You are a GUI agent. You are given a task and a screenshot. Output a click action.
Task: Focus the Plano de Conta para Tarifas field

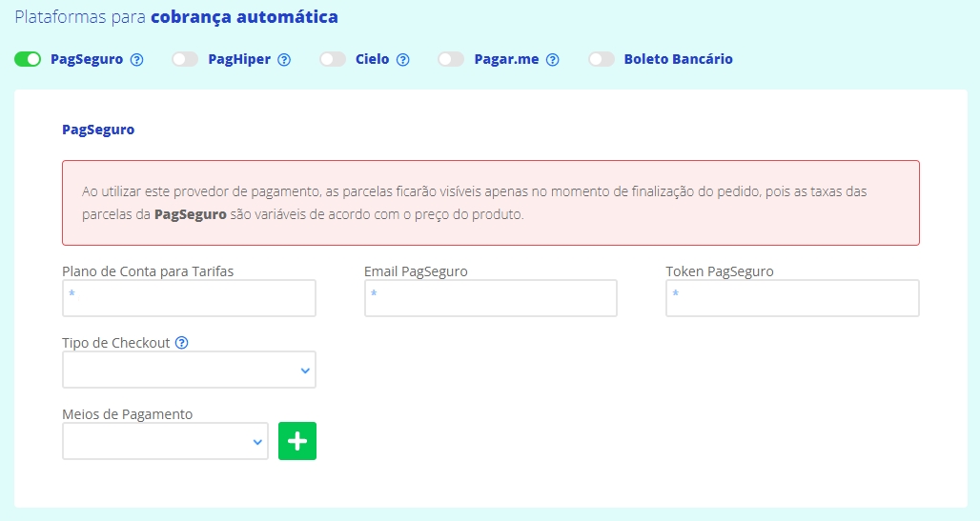(189, 298)
